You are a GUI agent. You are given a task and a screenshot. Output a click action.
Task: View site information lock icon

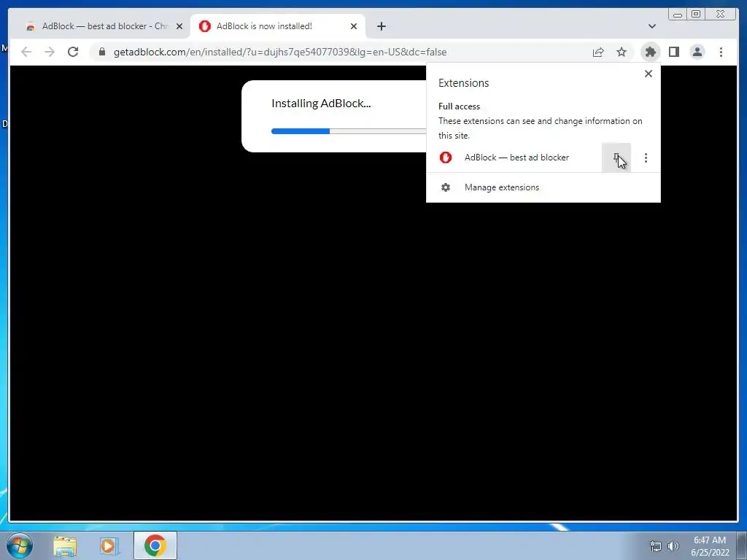pyautogui.click(x=101, y=52)
